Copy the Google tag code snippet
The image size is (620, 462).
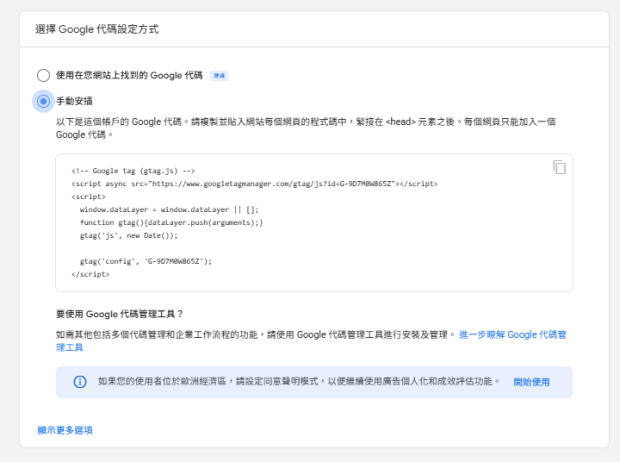click(560, 168)
